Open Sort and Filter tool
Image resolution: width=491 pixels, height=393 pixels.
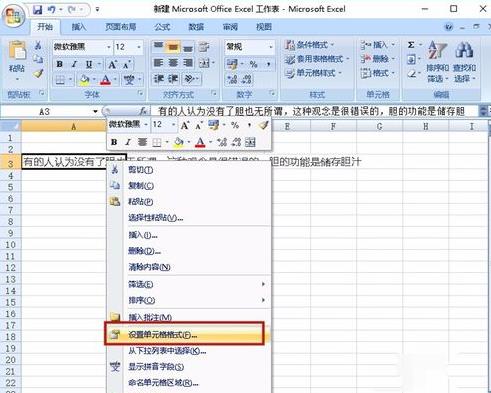point(437,61)
